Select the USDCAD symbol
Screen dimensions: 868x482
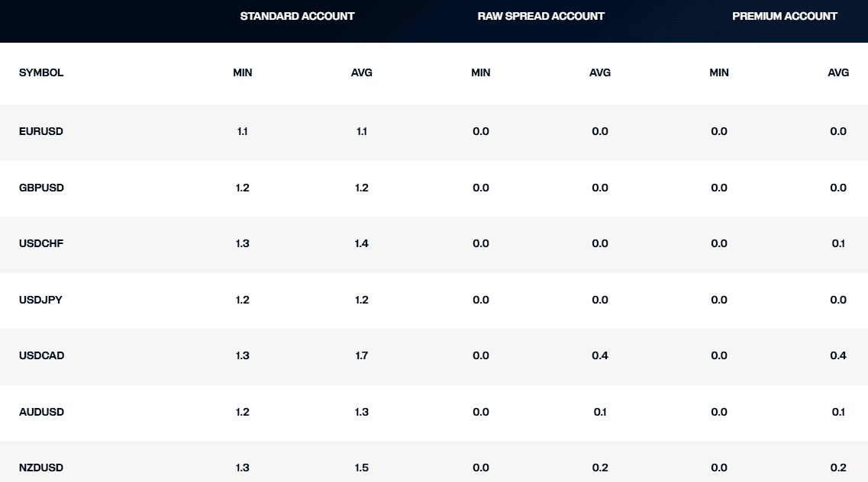pos(41,356)
